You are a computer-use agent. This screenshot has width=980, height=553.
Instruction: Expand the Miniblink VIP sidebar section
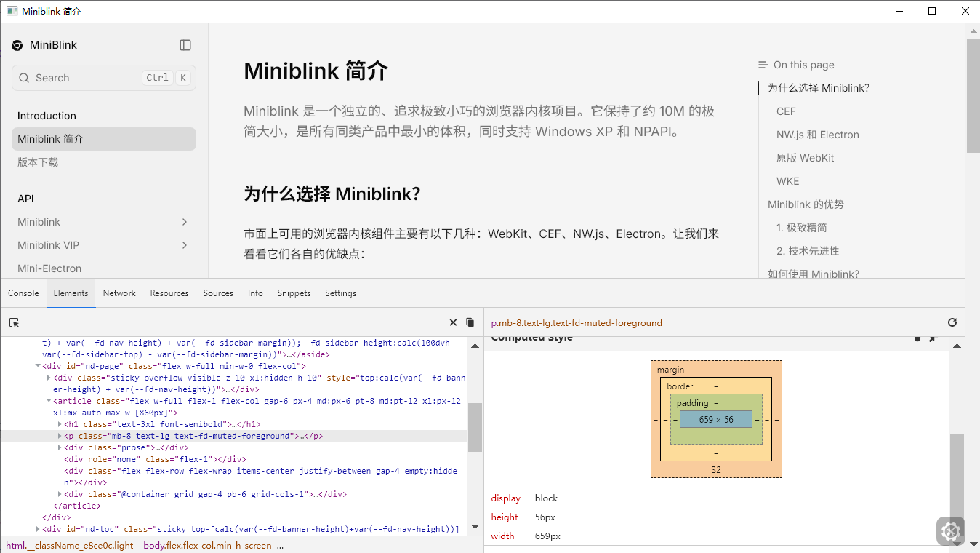click(x=185, y=245)
